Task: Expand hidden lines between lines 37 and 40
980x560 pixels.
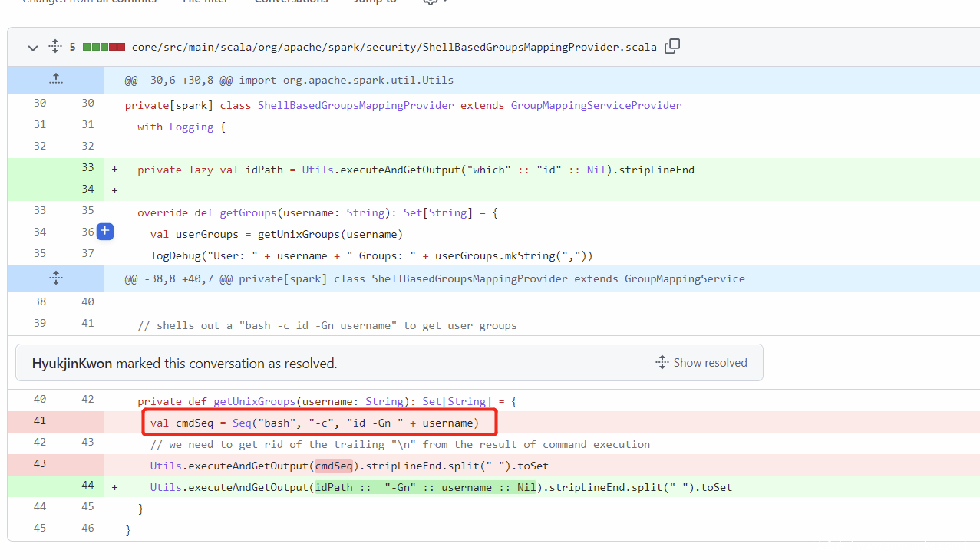Action: point(55,278)
